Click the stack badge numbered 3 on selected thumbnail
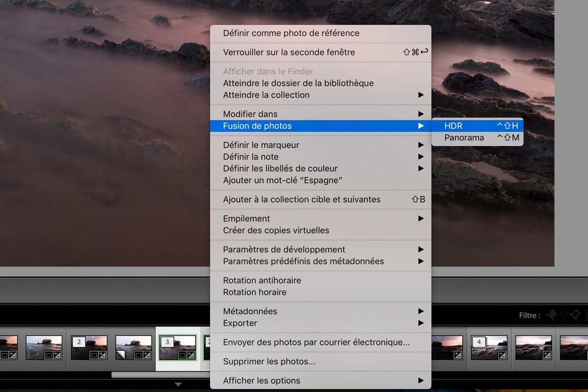588x392 pixels. click(167, 342)
